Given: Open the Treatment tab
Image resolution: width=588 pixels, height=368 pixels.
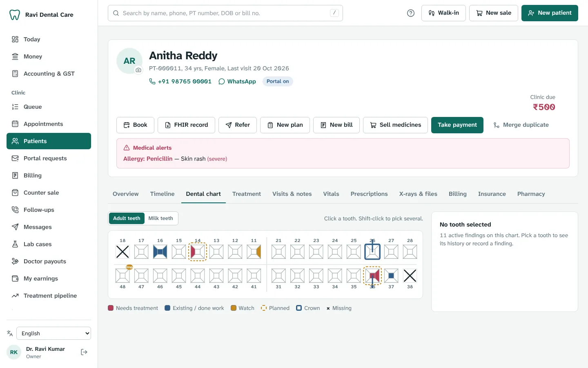Looking at the screenshot, I should coord(247,194).
